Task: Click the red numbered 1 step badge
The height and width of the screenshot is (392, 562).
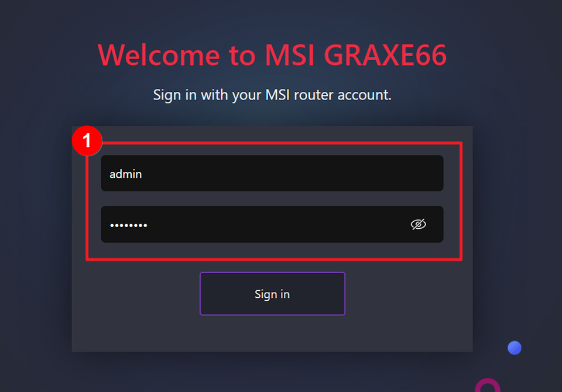Action: pos(87,140)
